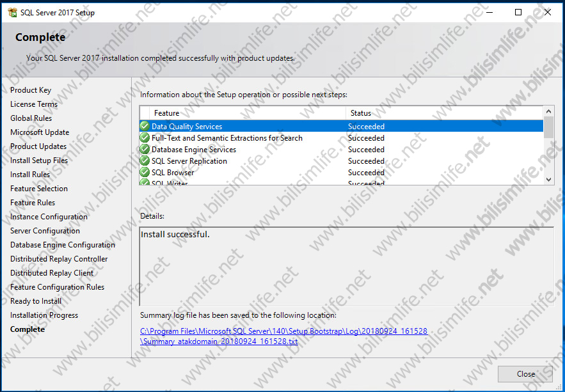Click the Global Rules step
This screenshot has width=565, height=392.
click(x=31, y=118)
